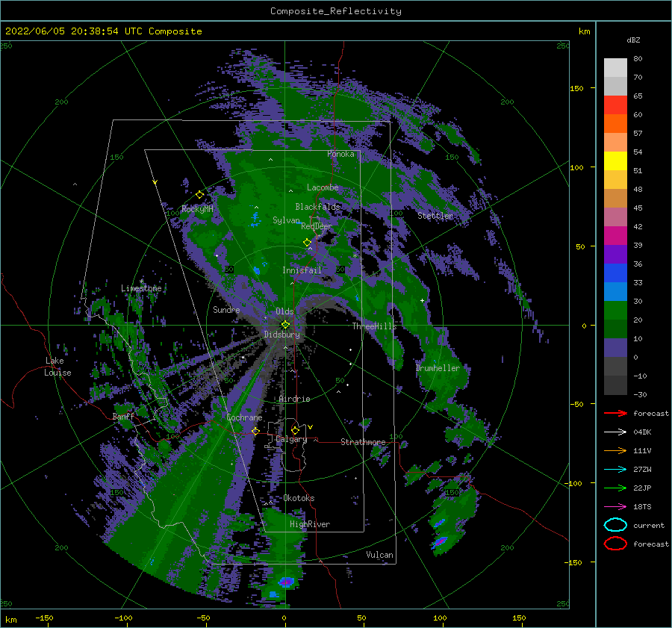Click the 27ZW legend label
Image resolution: width=672 pixels, height=628 pixels.
pos(642,470)
